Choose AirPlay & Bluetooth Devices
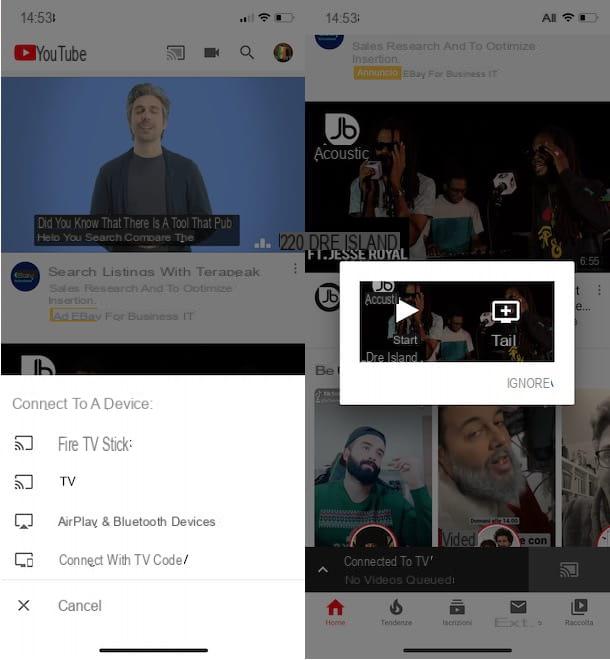 click(152, 522)
